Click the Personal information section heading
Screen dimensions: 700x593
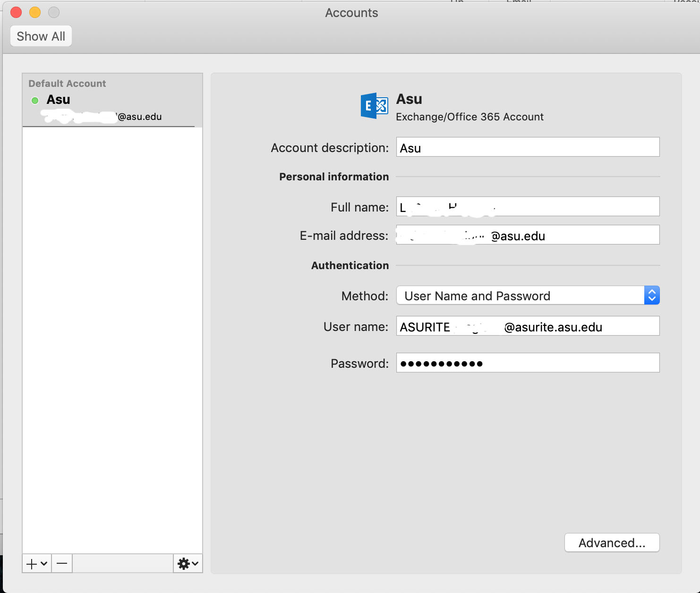[x=333, y=177]
